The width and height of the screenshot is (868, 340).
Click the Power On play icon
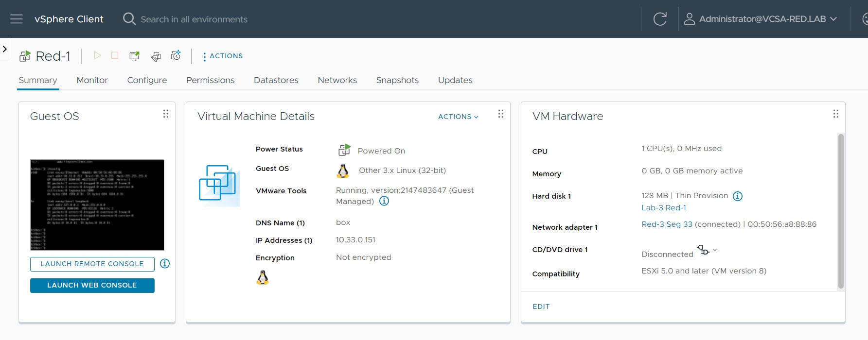click(x=97, y=56)
